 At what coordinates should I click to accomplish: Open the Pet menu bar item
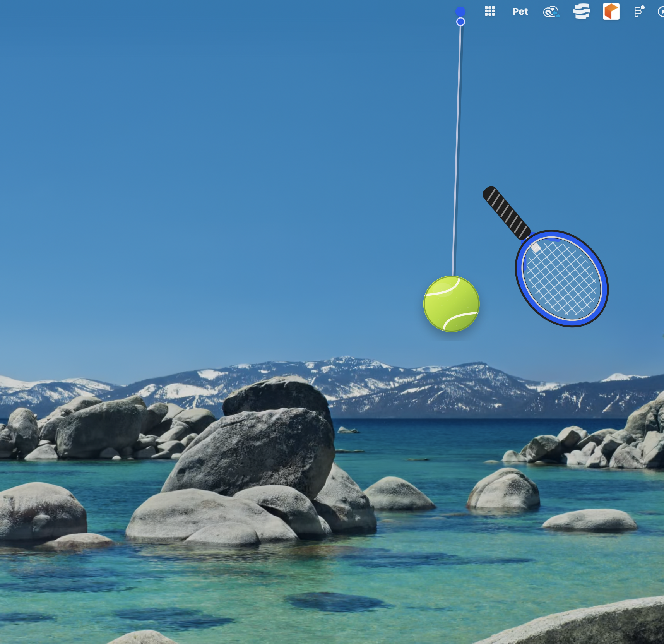(x=520, y=12)
